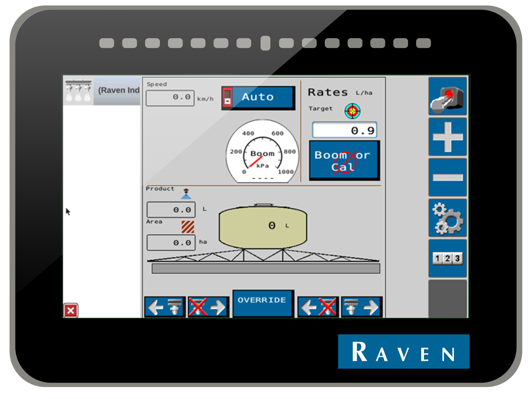
Task: Click the far-right arrow section button
Action: 361,307
